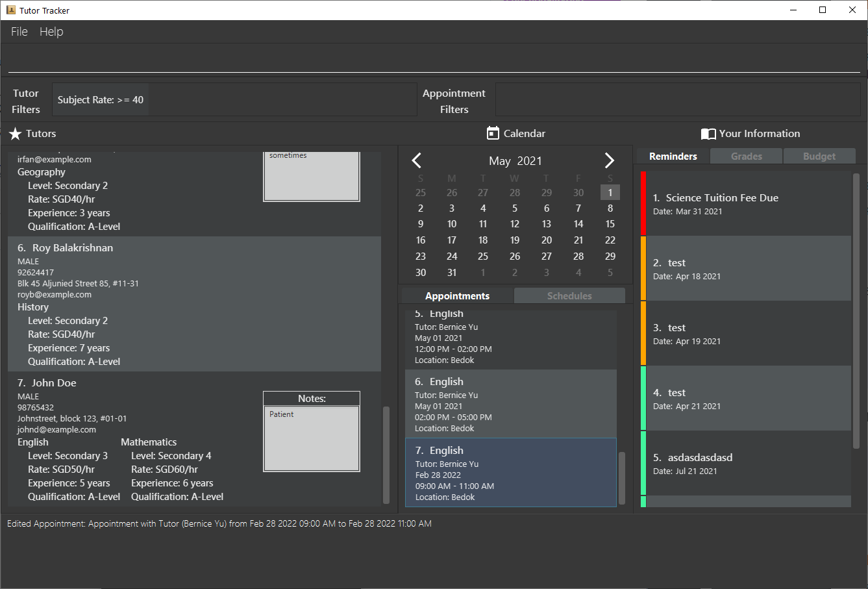Maximize the Tutor Tracker window
The image size is (868, 589).
[x=823, y=10]
